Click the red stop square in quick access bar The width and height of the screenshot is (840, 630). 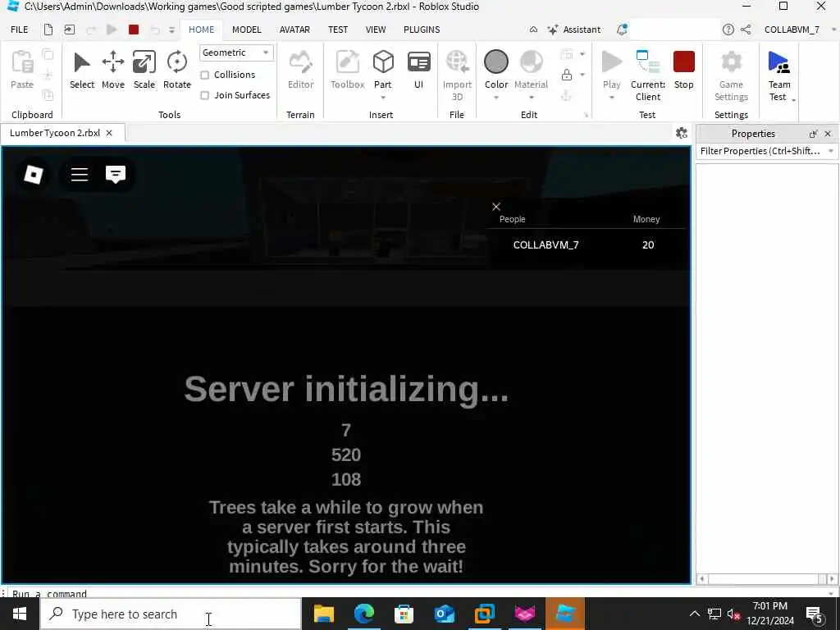(x=134, y=30)
